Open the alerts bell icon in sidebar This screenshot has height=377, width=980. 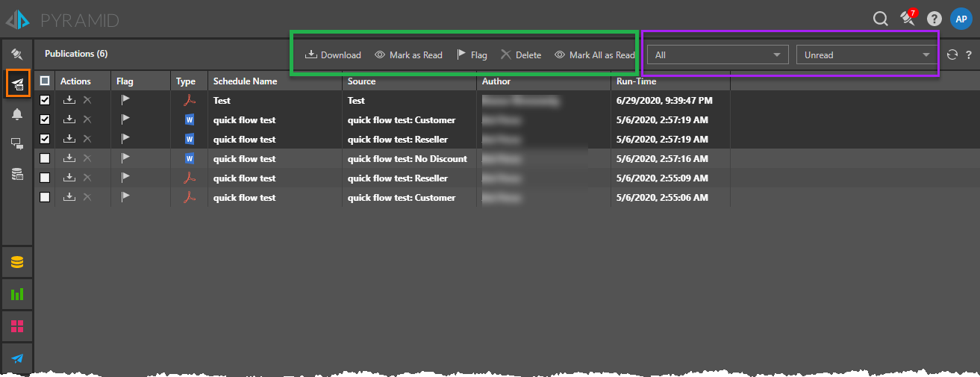click(x=17, y=113)
